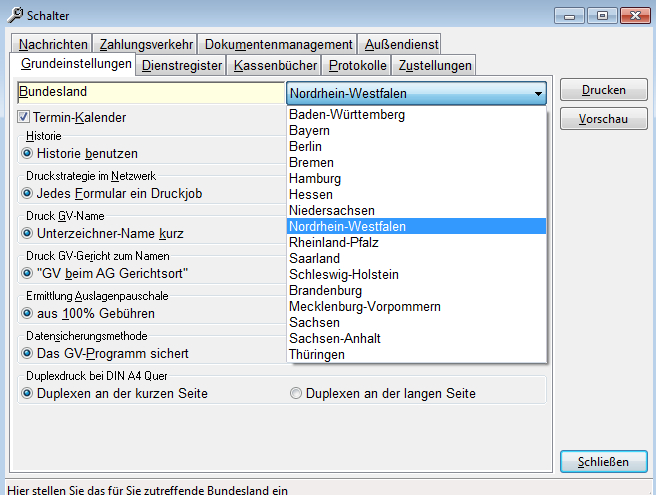This screenshot has height=495, width=656.
Task: Click the Schalter window title icon
Action: pyautogui.click(x=14, y=14)
